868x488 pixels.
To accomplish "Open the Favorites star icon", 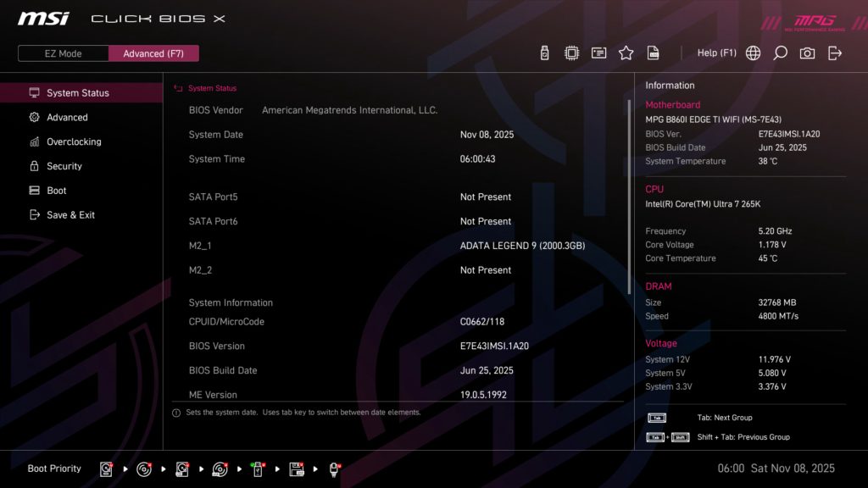I will coord(626,52).
